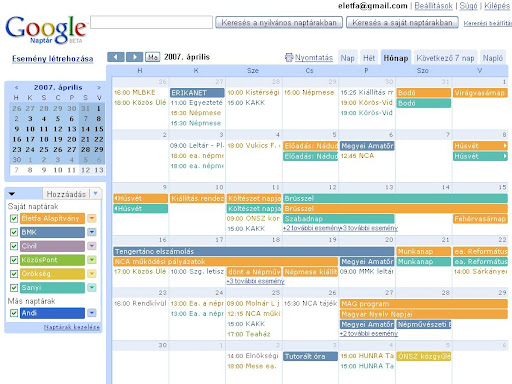Viewport: 512px width, 384px height.
Task: Select the BMK blue calendar label
Action: (x=52, y=232)
